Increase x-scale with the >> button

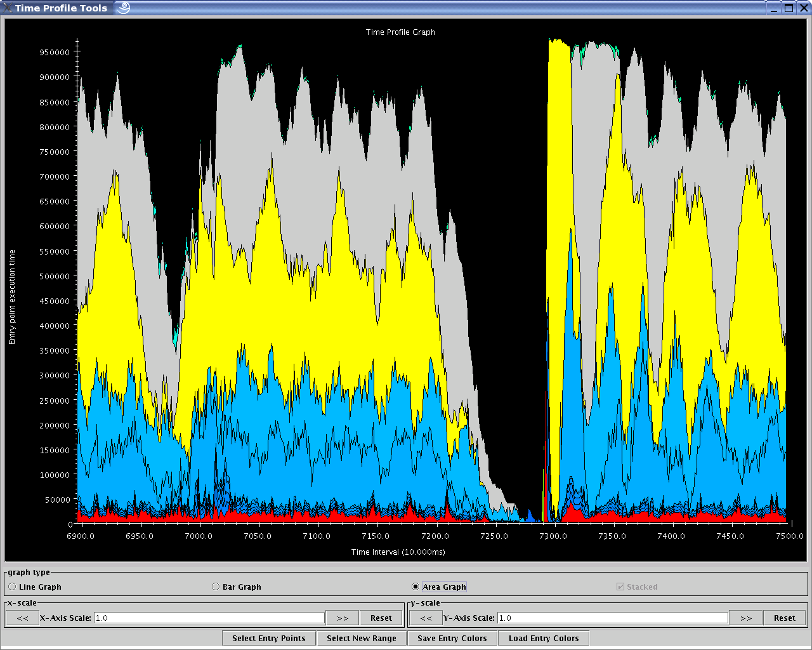342,618
